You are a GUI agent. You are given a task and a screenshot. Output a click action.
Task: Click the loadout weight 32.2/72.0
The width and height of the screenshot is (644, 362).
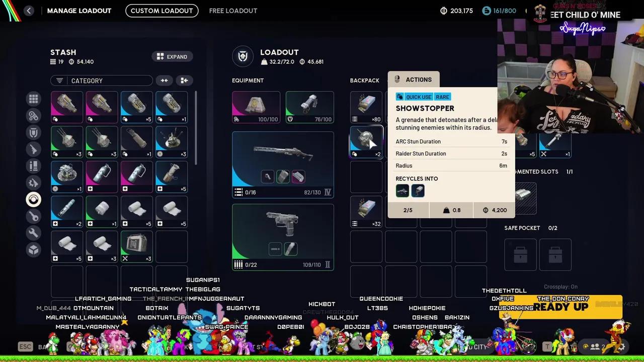coord(277,62)
